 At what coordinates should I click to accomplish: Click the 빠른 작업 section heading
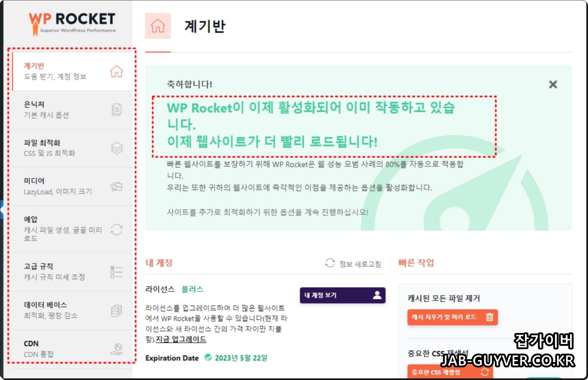pyautogui.click(x=416, y=263)
